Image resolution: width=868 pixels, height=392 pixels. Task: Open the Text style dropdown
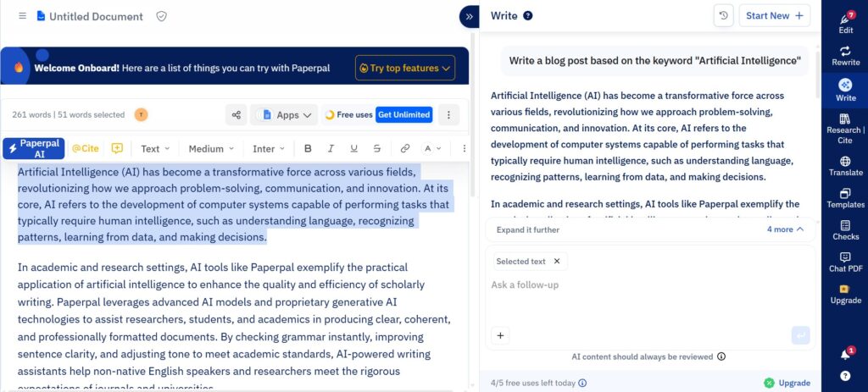tap(155, 149)
